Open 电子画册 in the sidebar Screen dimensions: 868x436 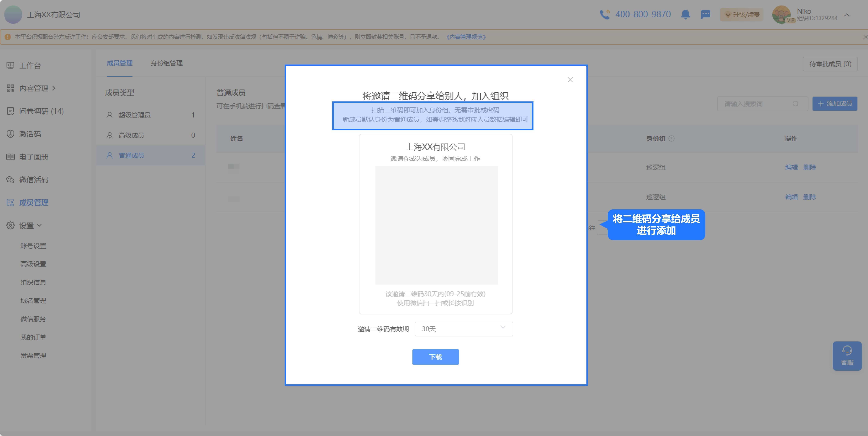pyautogui.click(x=33, y=157)
